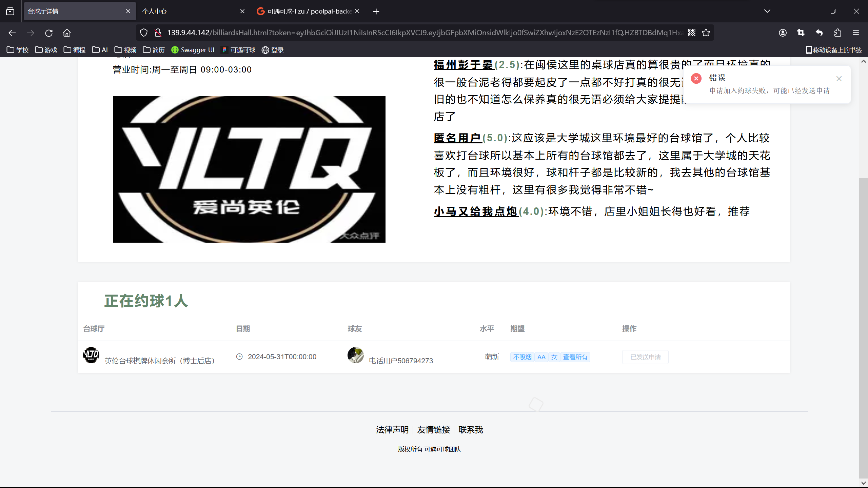Expand the list all tabs chevron
Screen dimensions: 868x488
767,11
